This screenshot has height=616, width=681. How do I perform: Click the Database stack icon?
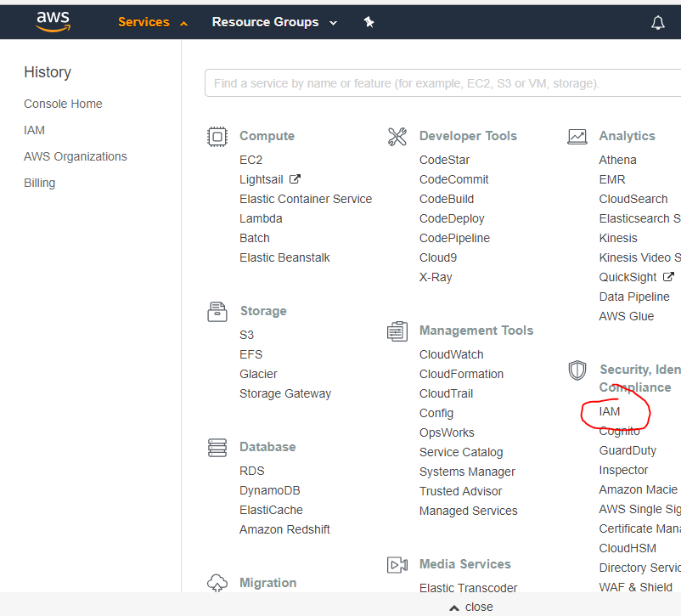pos(217,448)
